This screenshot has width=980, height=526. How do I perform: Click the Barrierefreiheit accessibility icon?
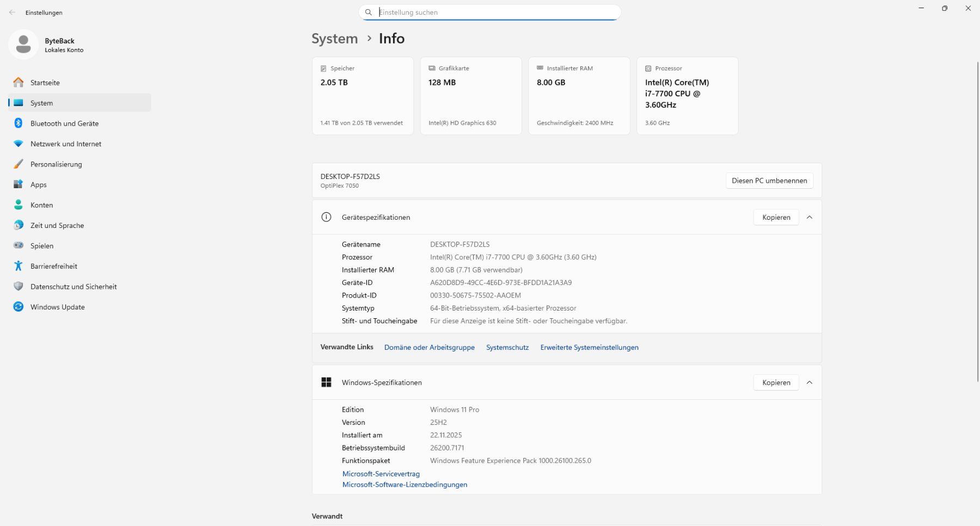(x=19, y=266)
